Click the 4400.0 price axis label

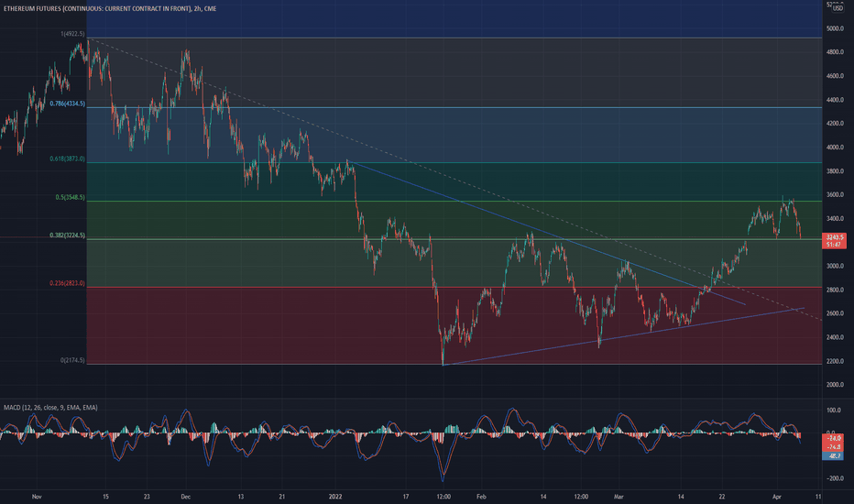[x=835, y=100]
